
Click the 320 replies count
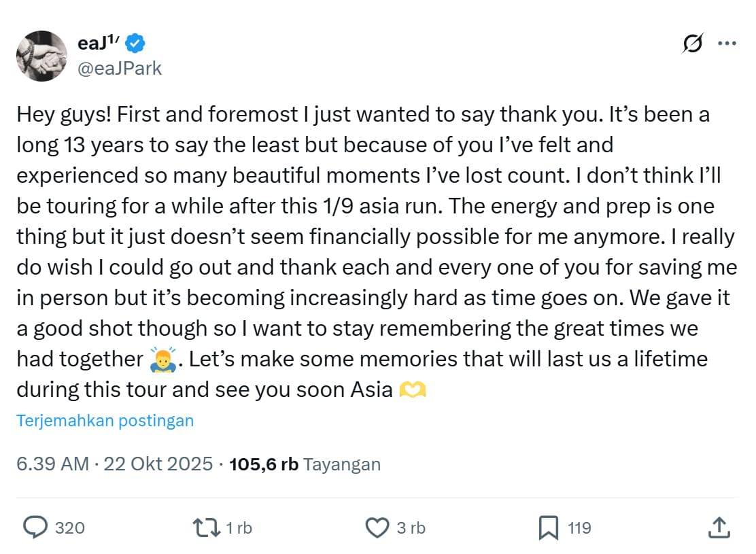coord(69,527)
